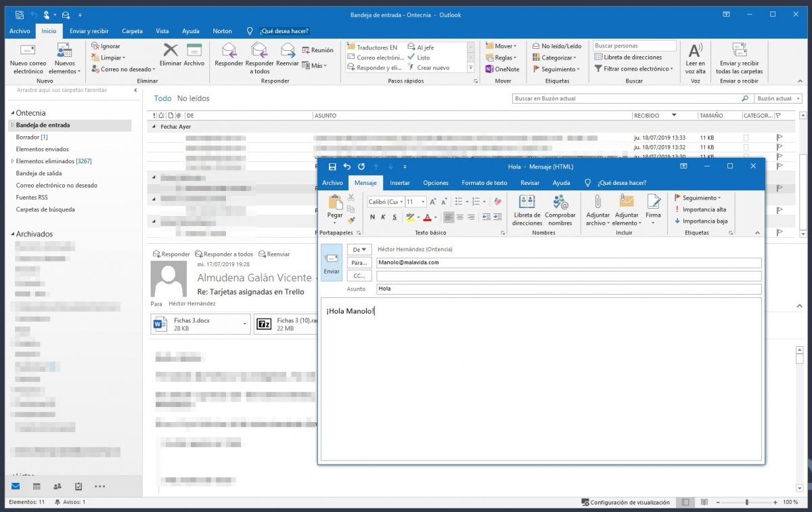The height and width of the screenshot is (512, 812).
Task: Click Enviar y recibir todas las carpetas
Action: point(739,58)
